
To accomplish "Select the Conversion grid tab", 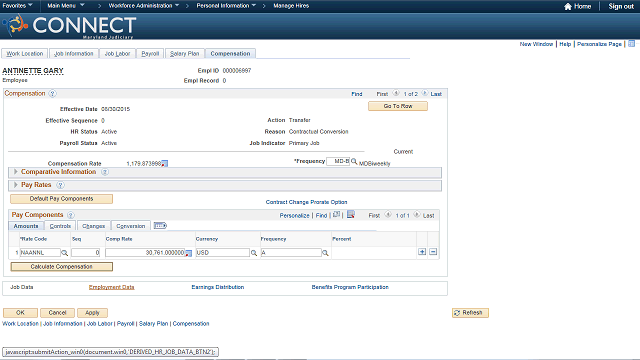I will pos(131,226).
